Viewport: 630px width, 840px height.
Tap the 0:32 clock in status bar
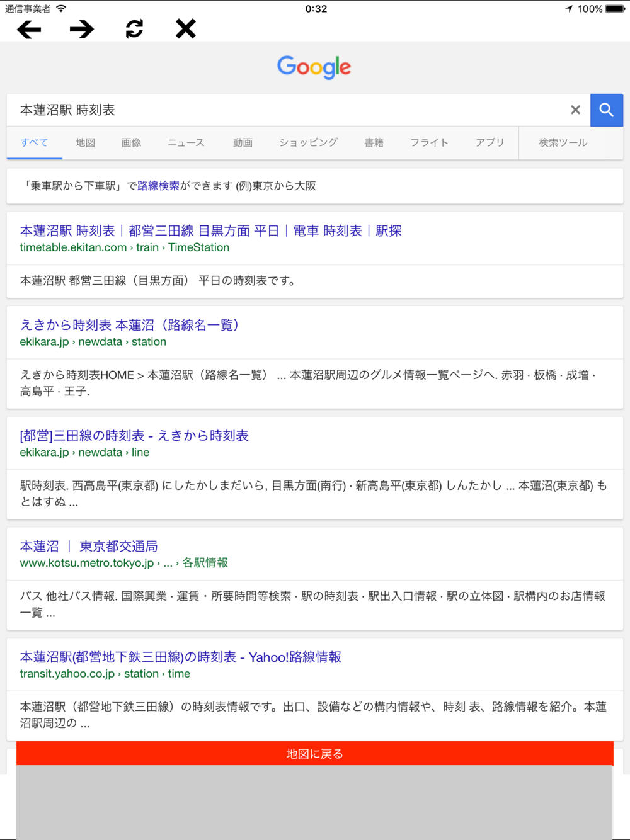click(x=316, y=9)
